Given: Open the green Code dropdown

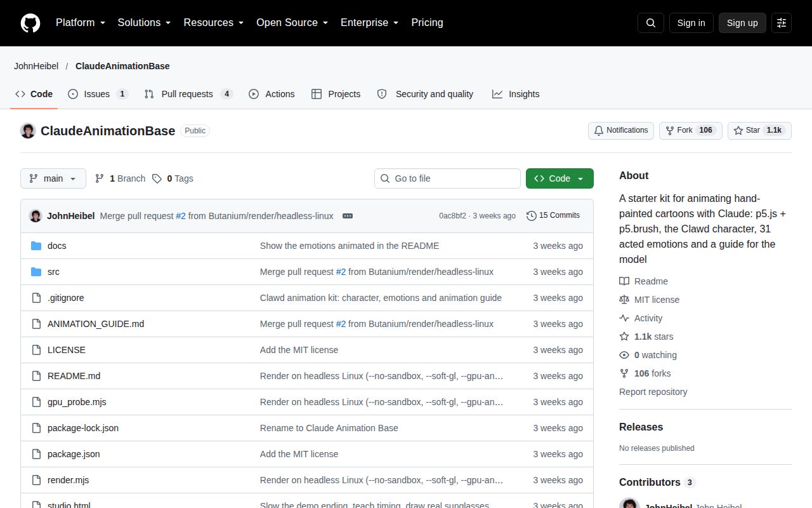Looking at the screenshot, I should (560, 178).
